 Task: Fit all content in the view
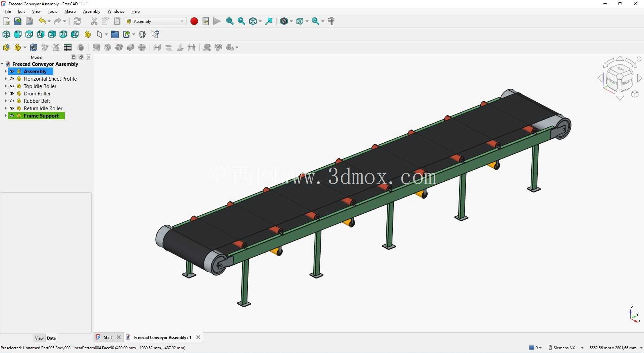230,21
